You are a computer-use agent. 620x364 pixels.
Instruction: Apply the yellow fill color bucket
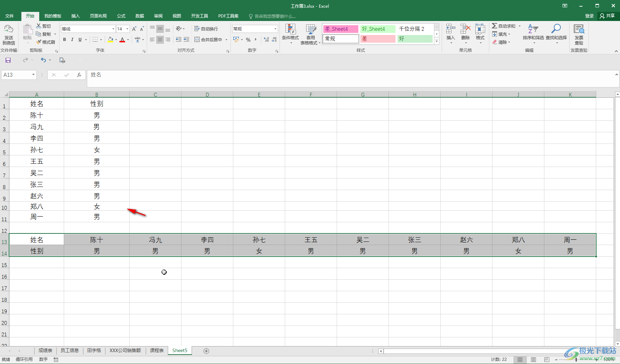tap(111, 40)
